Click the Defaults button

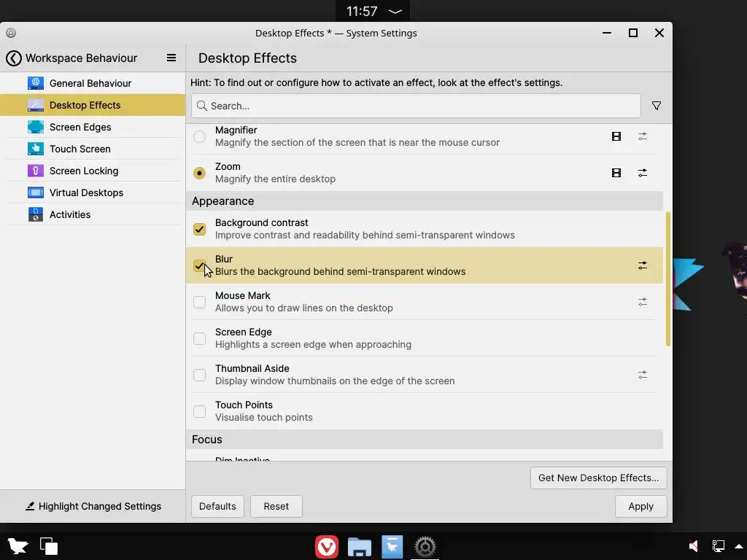coord(217,506)
